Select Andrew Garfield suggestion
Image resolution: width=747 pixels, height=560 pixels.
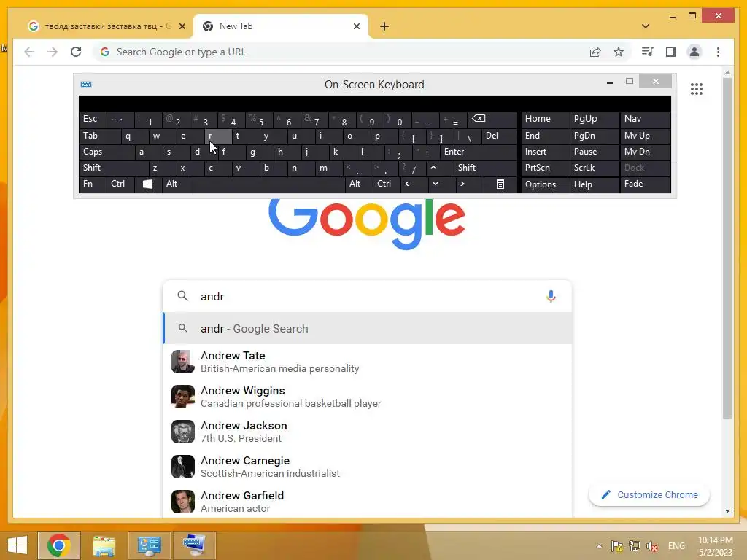click(367, 502)
